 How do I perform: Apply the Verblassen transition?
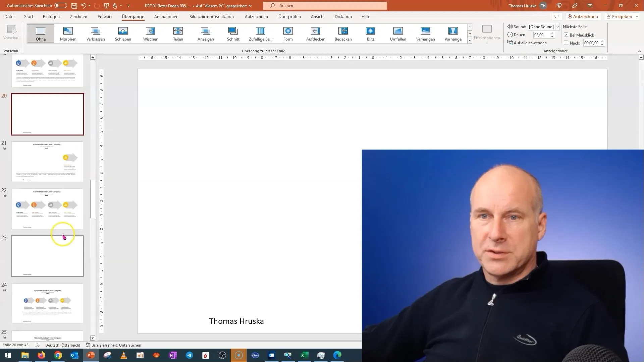click(96, 34)
